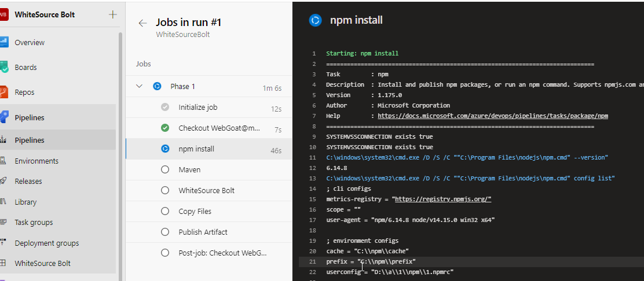644x281 pixels.
Task: Select the Initialize job step
Action: [x=208, y=108]
